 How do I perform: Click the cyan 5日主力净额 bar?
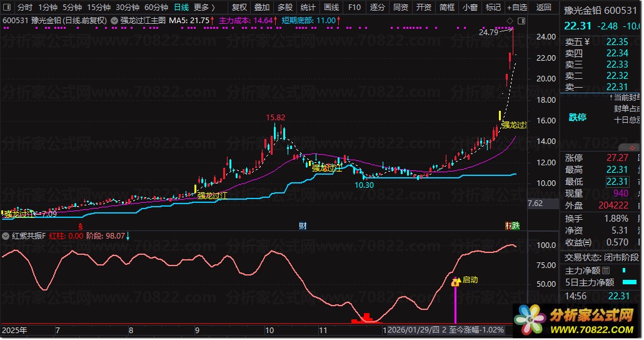pyautogui.click(x=630, y=282)
